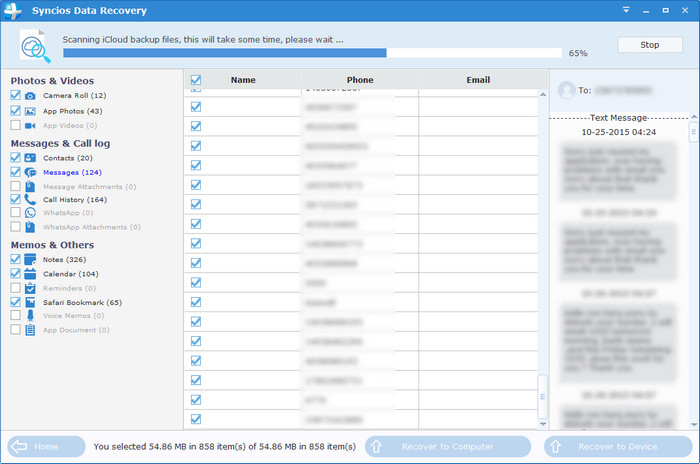Click the contact avatar next to To:

pos(567,90)
